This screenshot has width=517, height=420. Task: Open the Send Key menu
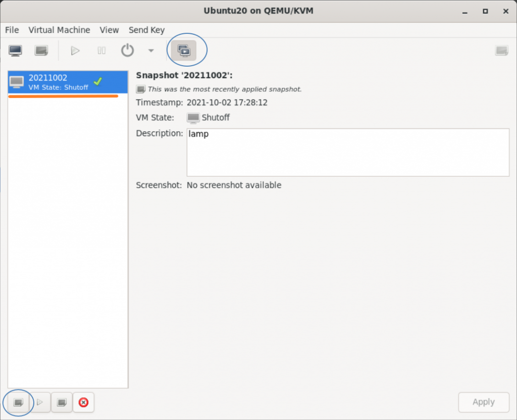point(146,30)
